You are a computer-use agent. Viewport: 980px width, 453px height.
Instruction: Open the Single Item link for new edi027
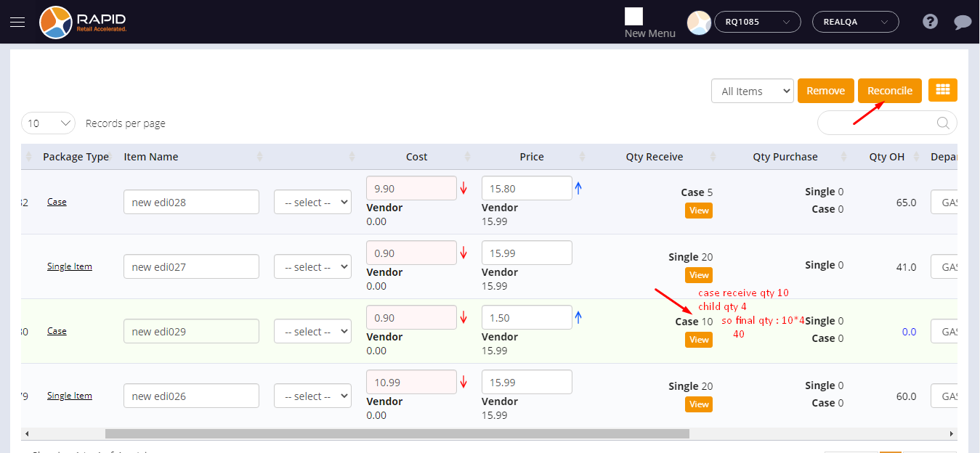pyautogui.click(x=70, y=266)
